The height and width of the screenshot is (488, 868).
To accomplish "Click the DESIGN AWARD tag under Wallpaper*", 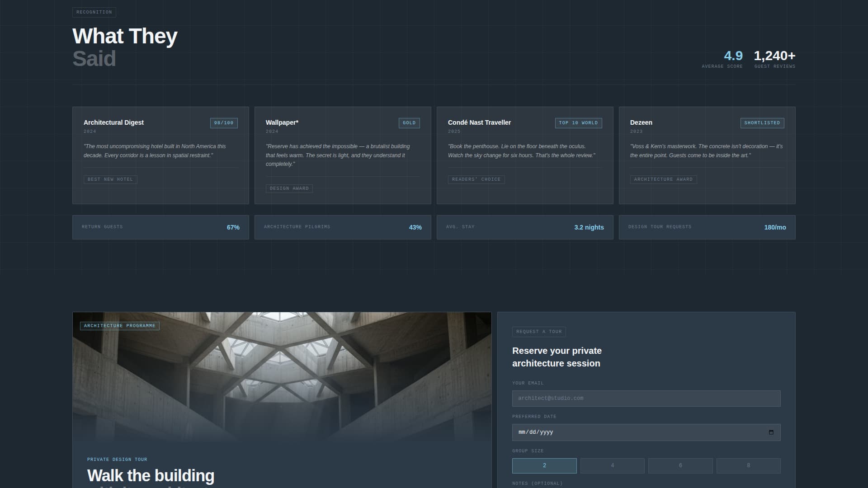I will coord(289,188).
